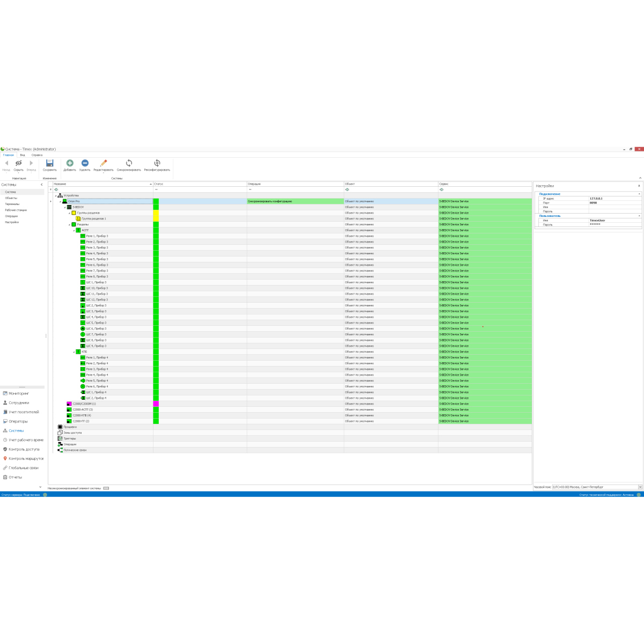The height and width of the screenshot is (644, 644).
Task: Open the Справка ribbon tab
Action: coord(36,155)
